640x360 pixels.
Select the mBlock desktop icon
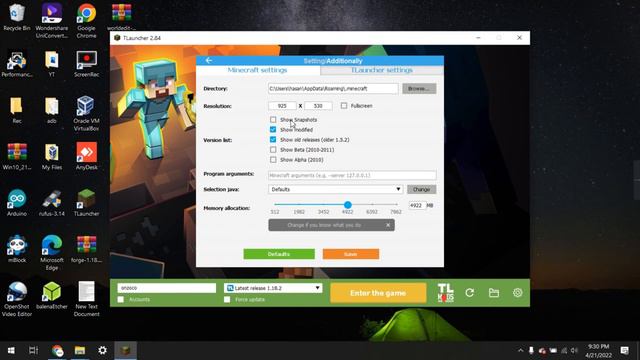tap(17, 249)
